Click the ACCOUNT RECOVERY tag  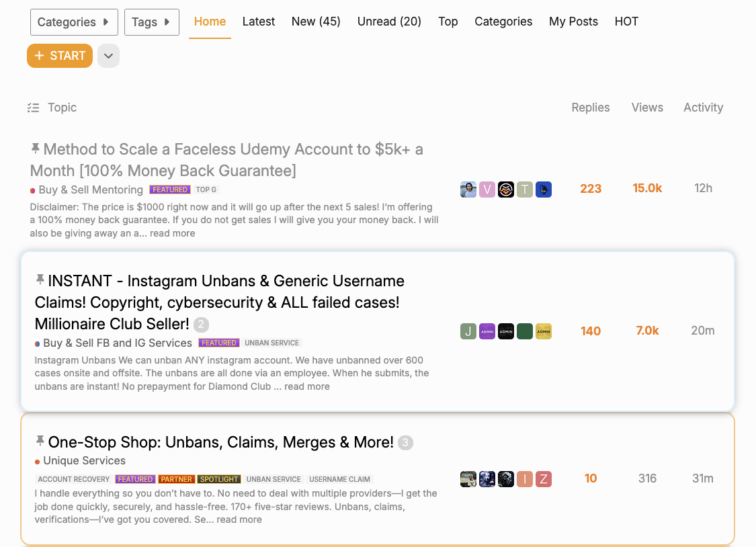tap(74, 480)
